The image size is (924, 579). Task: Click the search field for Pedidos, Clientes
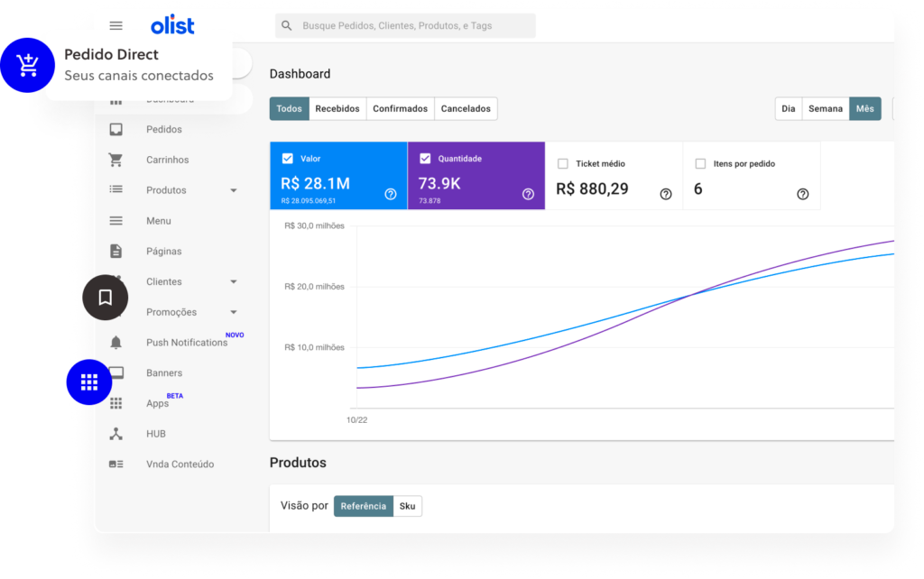click(x=406, y=26)
